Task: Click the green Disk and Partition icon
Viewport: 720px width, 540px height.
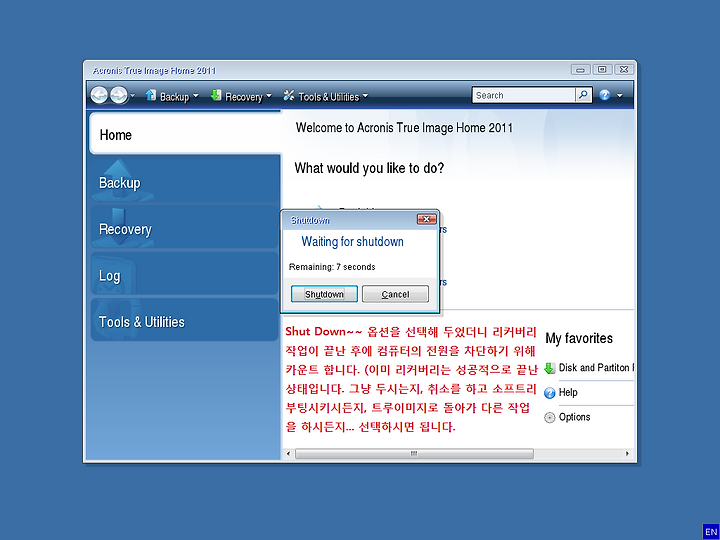Action: (550, 368)
